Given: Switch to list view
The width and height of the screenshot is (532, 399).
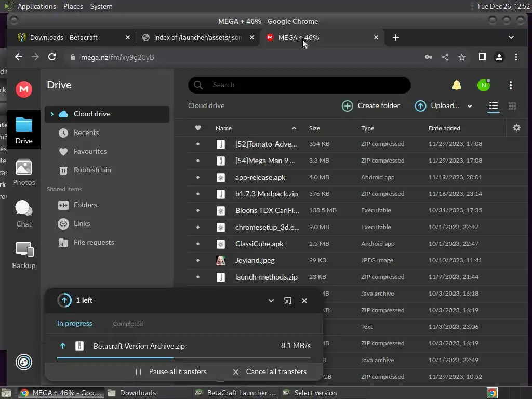Looking at the screenshot, I should pyautogui.click(x=494, y=106).
